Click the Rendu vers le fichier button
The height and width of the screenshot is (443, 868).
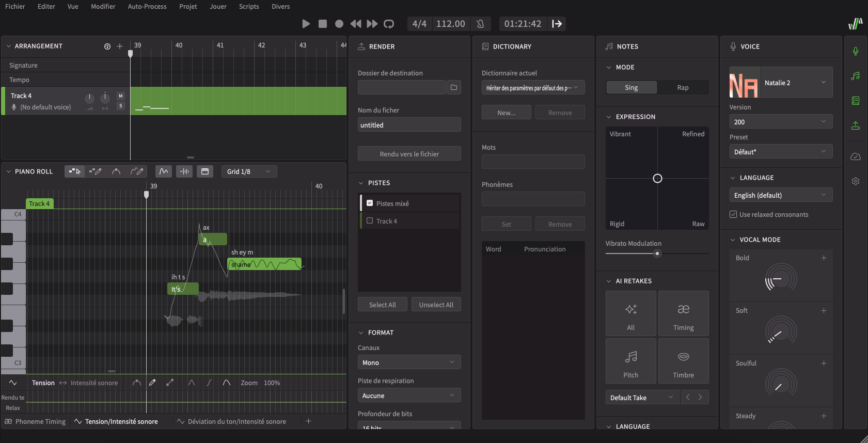[409, 154]
